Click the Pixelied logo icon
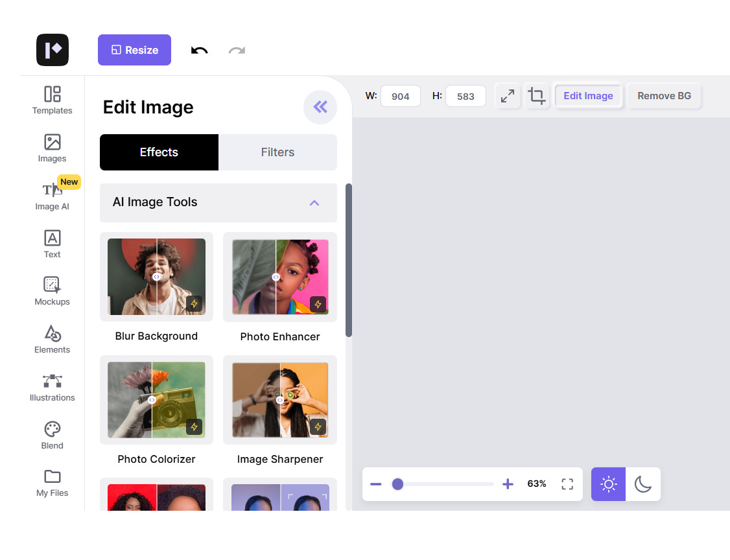Image resolution: width=730 pixels, height=560 pixels. (x=53, y=50)
